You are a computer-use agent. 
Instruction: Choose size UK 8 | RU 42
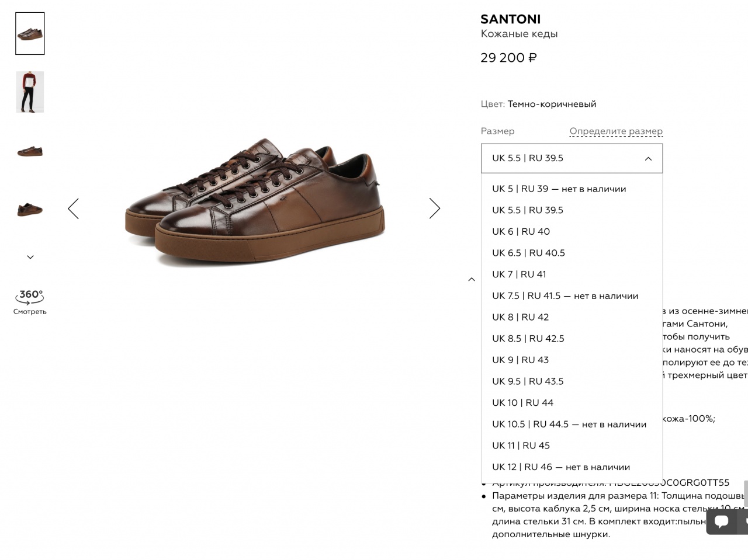tap(520, 317)
